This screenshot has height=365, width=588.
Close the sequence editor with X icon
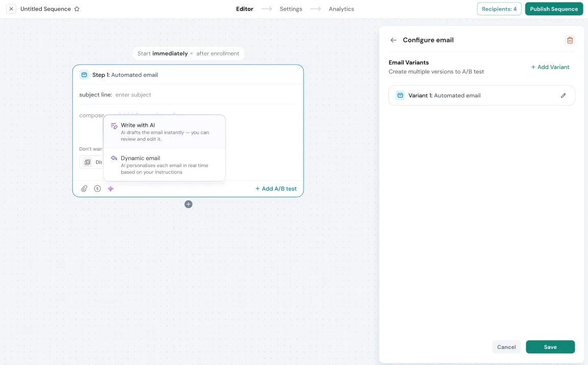tap(11, 9)
